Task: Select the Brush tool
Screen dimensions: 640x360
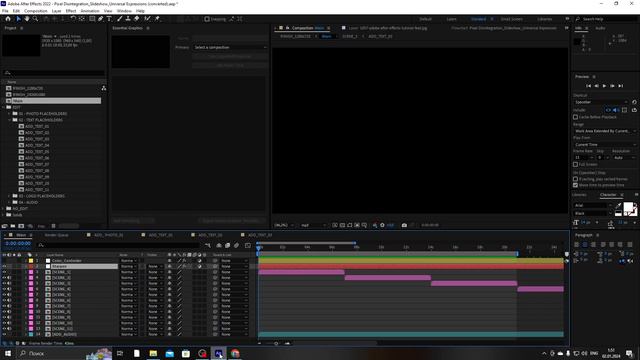Action: point(120,19)
